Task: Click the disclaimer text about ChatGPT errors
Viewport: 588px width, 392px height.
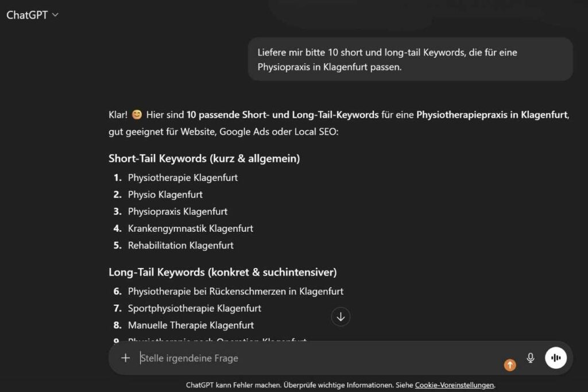Action: [287, 385]
